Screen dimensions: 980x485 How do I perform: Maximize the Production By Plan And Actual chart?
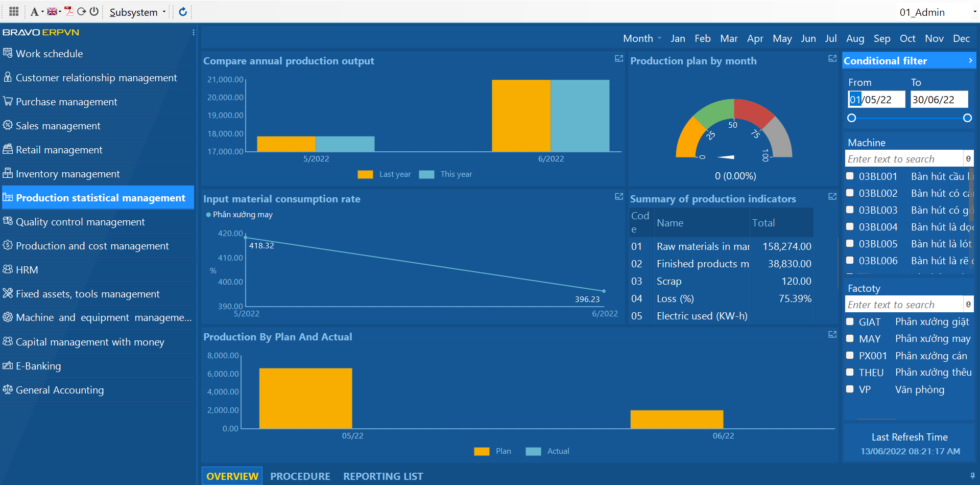(832, 334)
